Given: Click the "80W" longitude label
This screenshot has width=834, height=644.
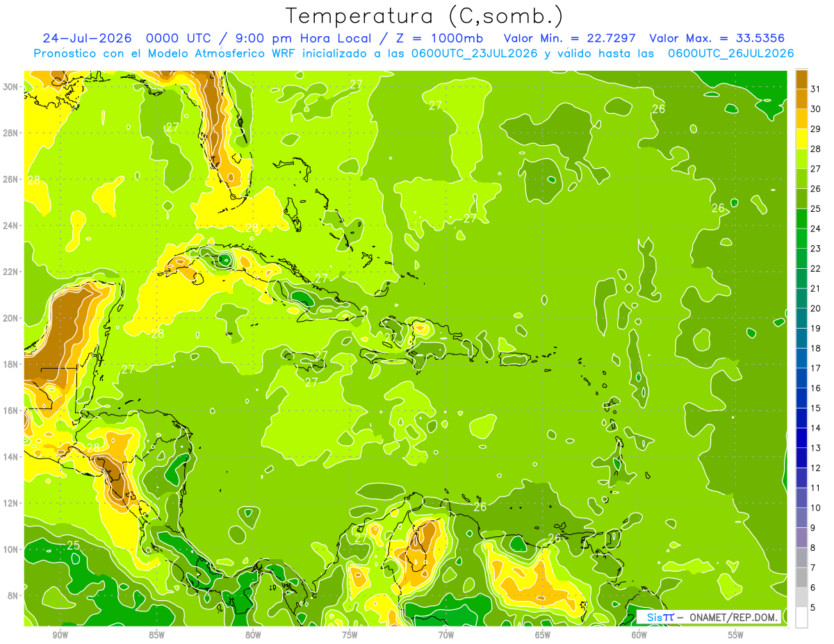Looking at the screenshot, I should [253, 635].
